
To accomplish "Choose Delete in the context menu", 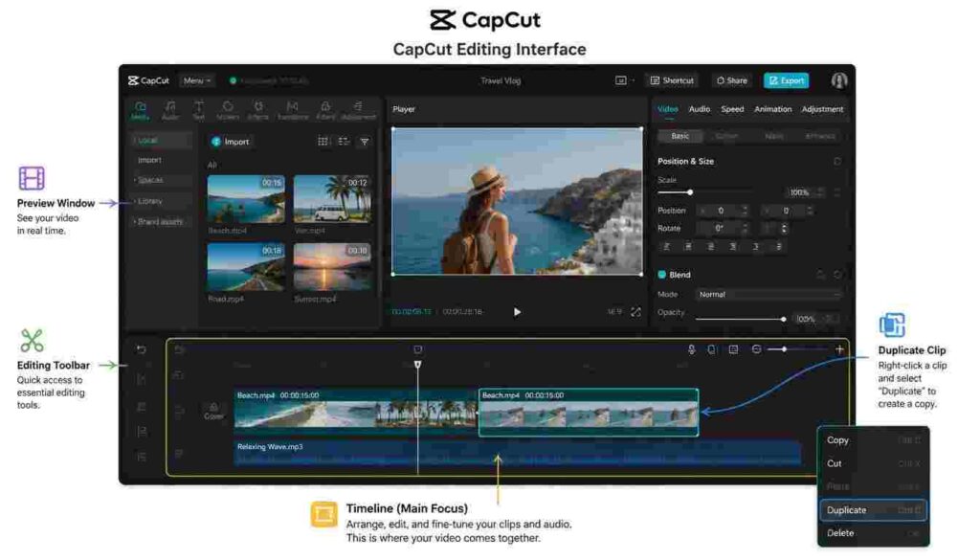I will (873, 534).
